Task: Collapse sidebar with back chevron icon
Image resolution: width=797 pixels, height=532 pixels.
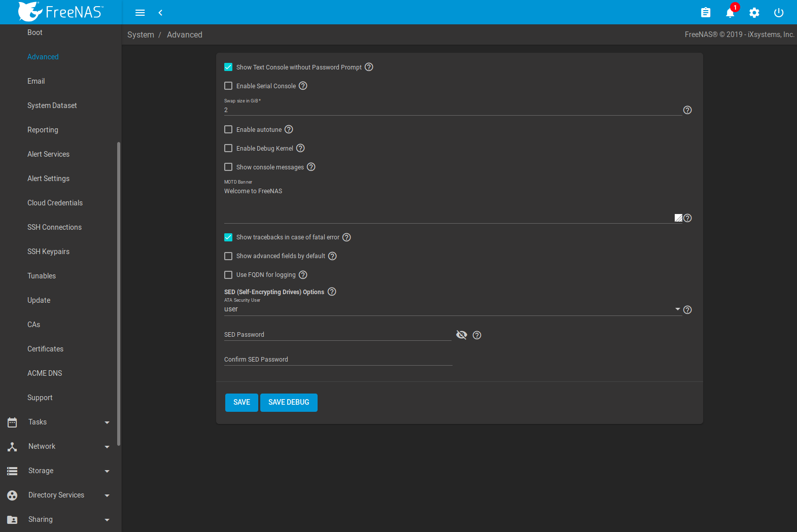Action: pyautogui.click(x=160, y=13)
